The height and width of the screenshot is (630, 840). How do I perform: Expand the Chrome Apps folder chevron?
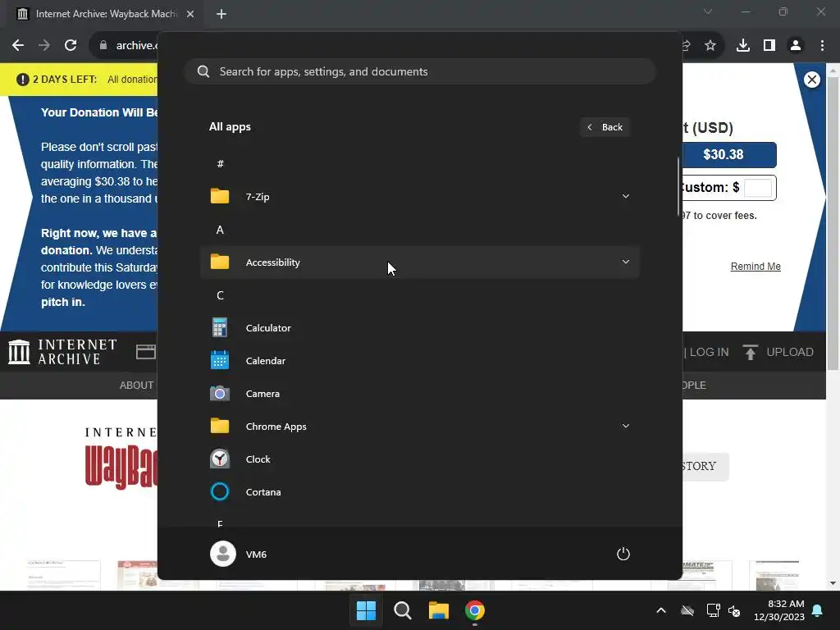point(625,426)
